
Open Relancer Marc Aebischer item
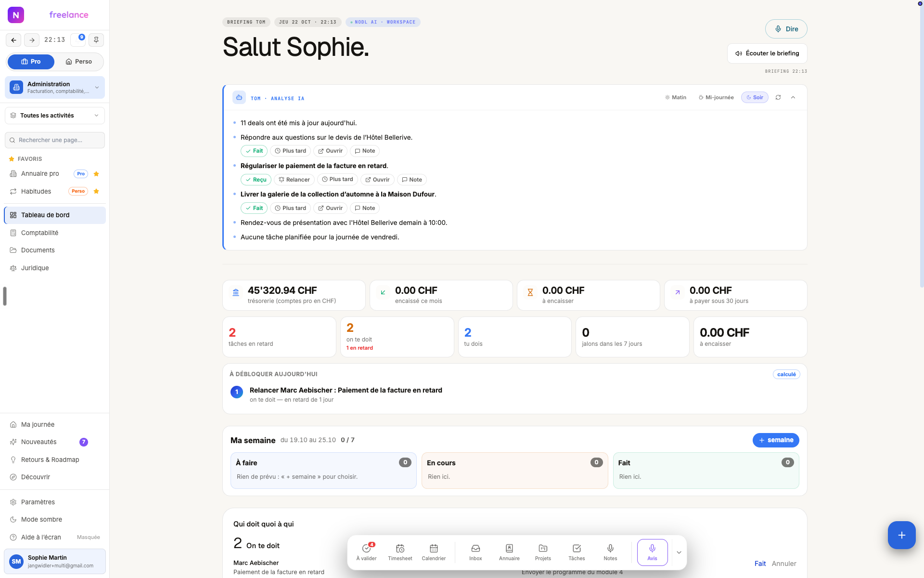(x=514, y=394)
